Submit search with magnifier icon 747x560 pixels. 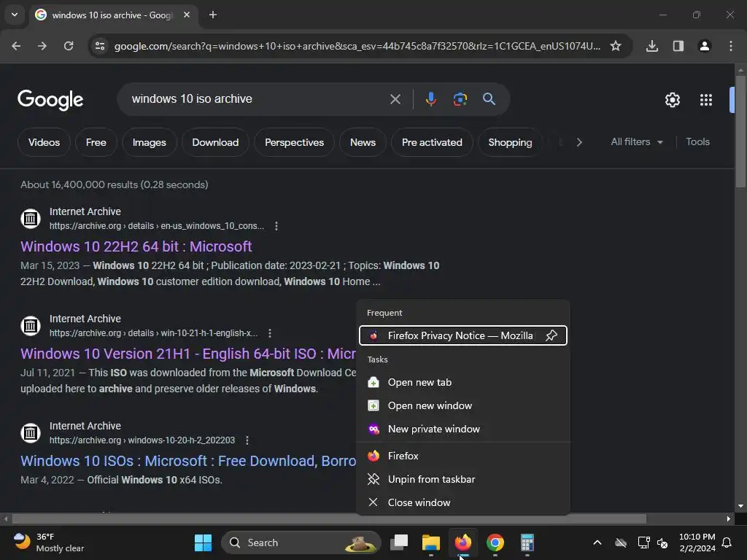(489, 99)
